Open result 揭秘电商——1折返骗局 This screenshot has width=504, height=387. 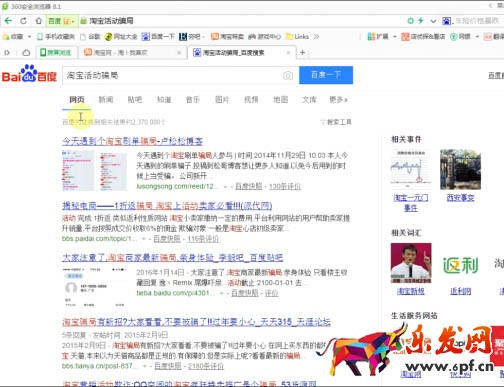click(167, 206)
